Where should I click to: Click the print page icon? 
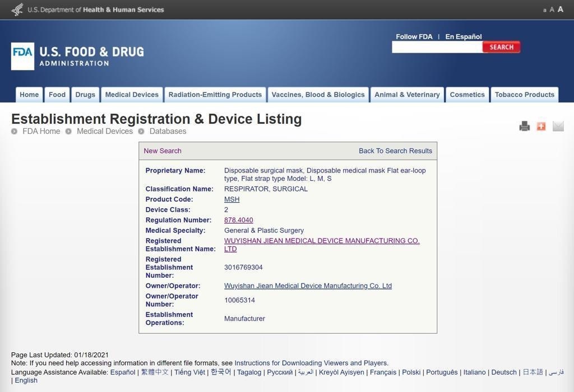coord(524,126)
